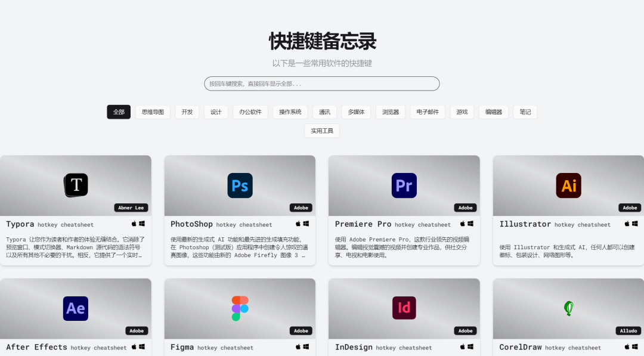The image size is (644, 356).
Task: Click the Alludo badge on CorelDraw card
Action: (x=628, y=331)
